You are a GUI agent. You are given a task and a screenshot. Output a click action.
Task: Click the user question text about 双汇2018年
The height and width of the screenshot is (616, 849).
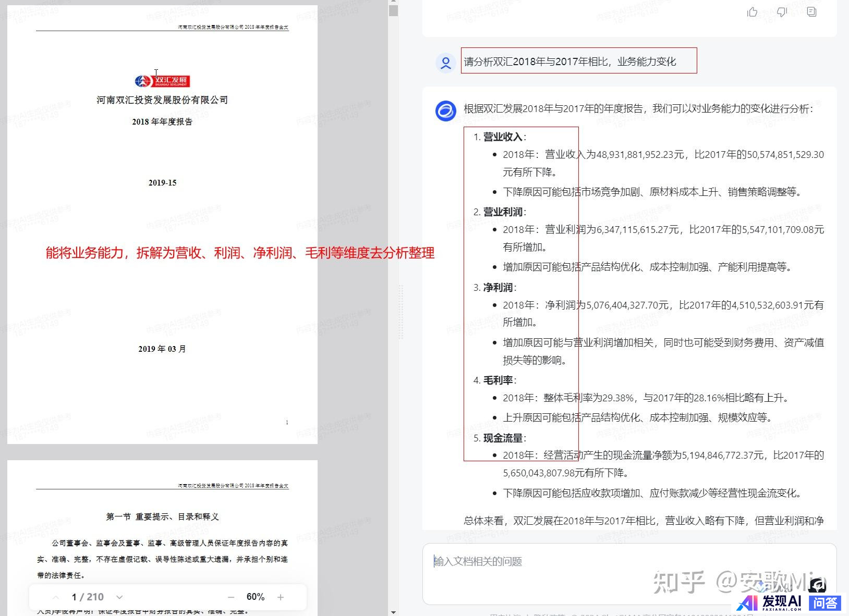pyautogui.click(x=569, y=61)
